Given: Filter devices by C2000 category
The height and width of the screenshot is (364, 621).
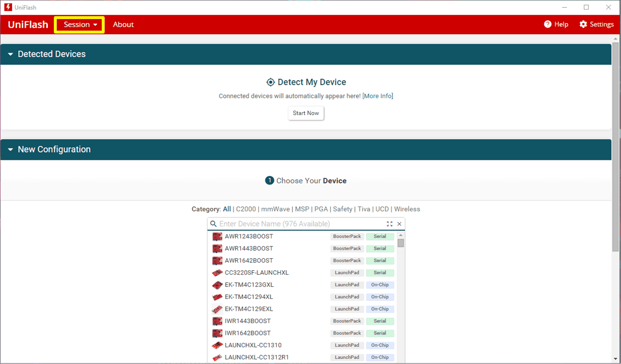Looking at the screenshot, I should 246,209.
